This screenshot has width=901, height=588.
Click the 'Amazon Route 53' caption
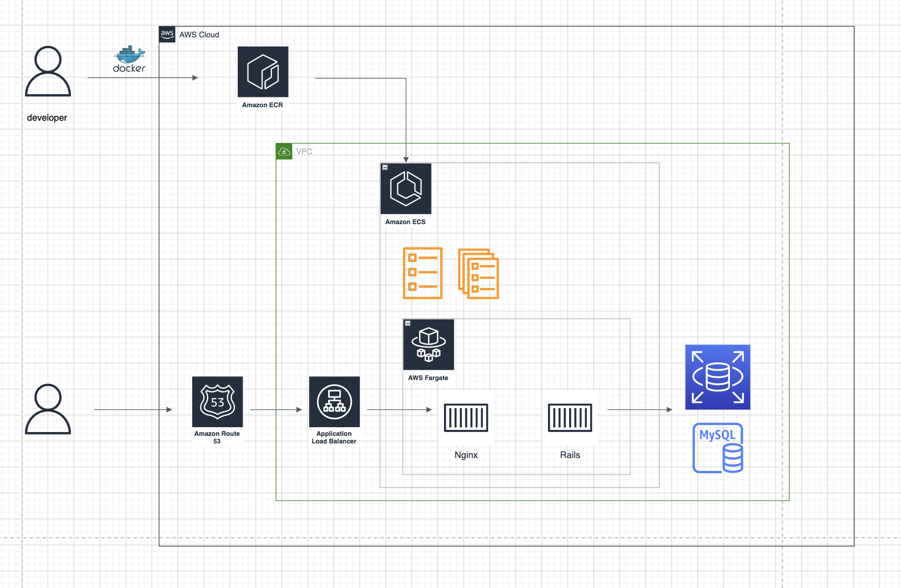[x=217, y=437]
